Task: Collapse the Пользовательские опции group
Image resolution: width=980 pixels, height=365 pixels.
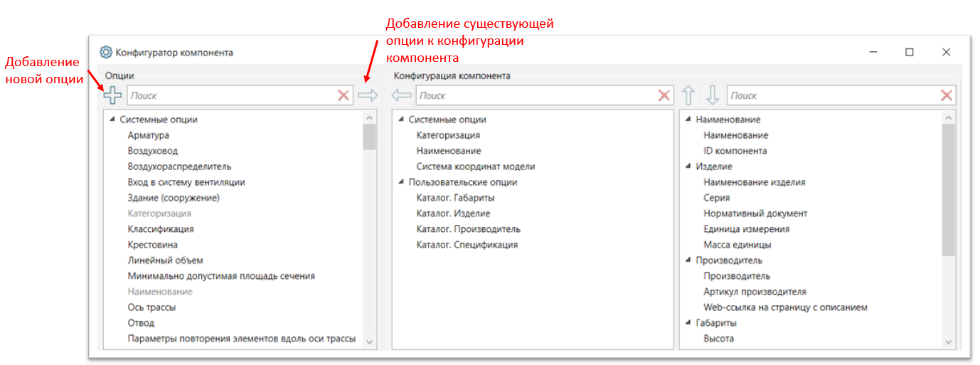Action: (x=401, y=182)
